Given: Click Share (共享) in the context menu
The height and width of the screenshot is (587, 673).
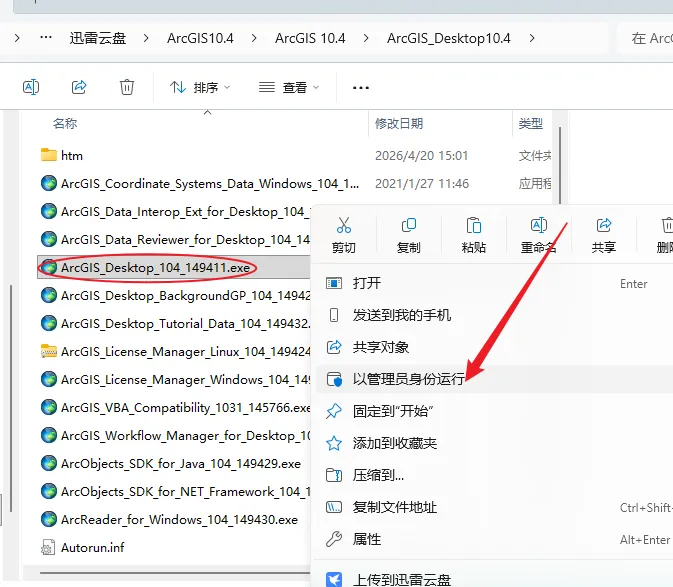Looking at the screenshot, I should click(603, 235).
